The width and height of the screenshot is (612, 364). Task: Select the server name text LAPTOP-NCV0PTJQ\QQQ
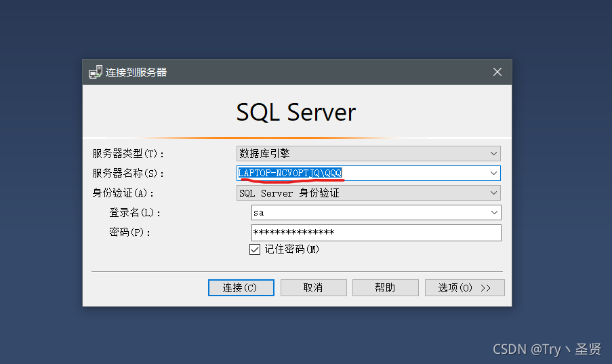[x=290, y=173]
